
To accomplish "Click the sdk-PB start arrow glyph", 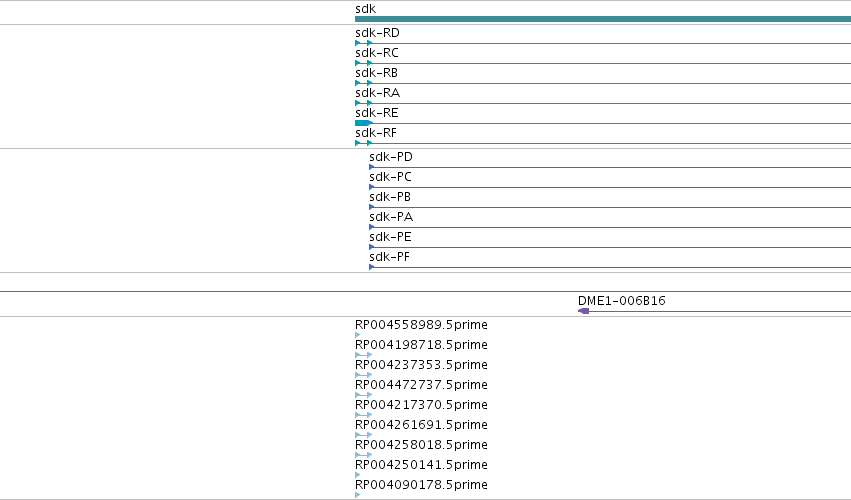I will (x=372, y=207).
